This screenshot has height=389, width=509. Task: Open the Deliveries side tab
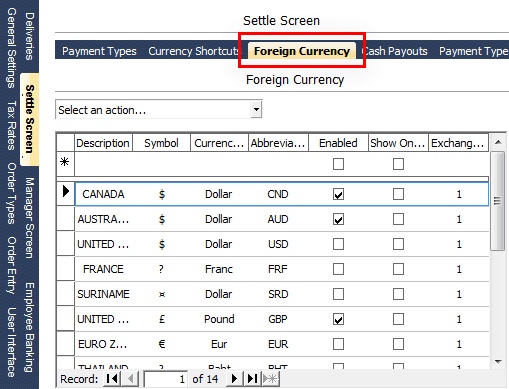[x=29, y=36]
